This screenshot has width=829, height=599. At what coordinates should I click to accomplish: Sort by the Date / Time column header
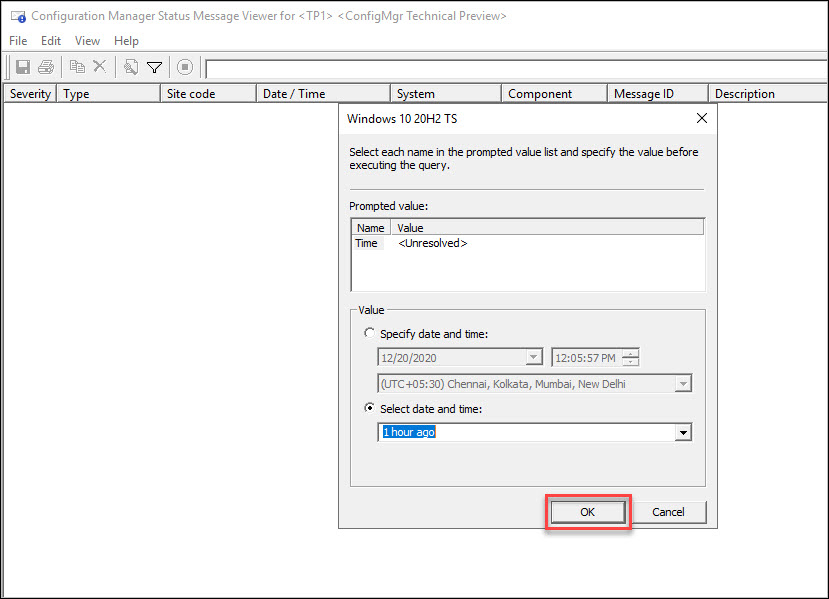coord(324,94)
